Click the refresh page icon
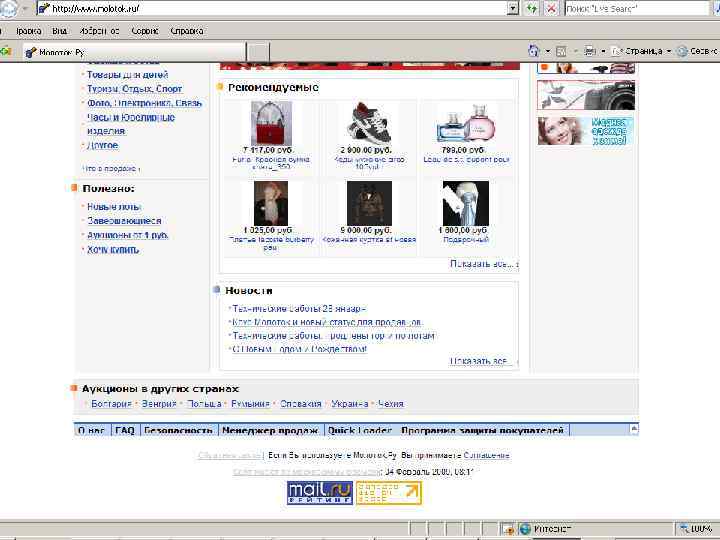Image resolution: width=720 pixels, height=540 pixels. tap(533, 8)
